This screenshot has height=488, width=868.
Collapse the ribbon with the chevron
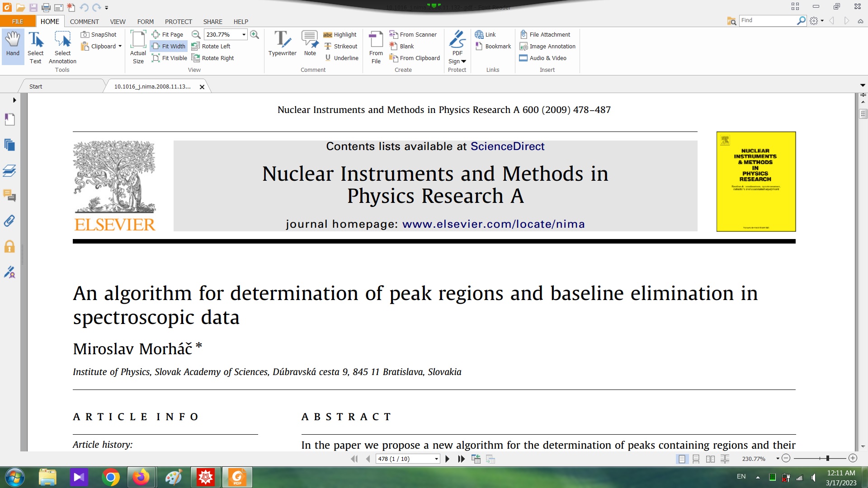click(x=860, y=21)
